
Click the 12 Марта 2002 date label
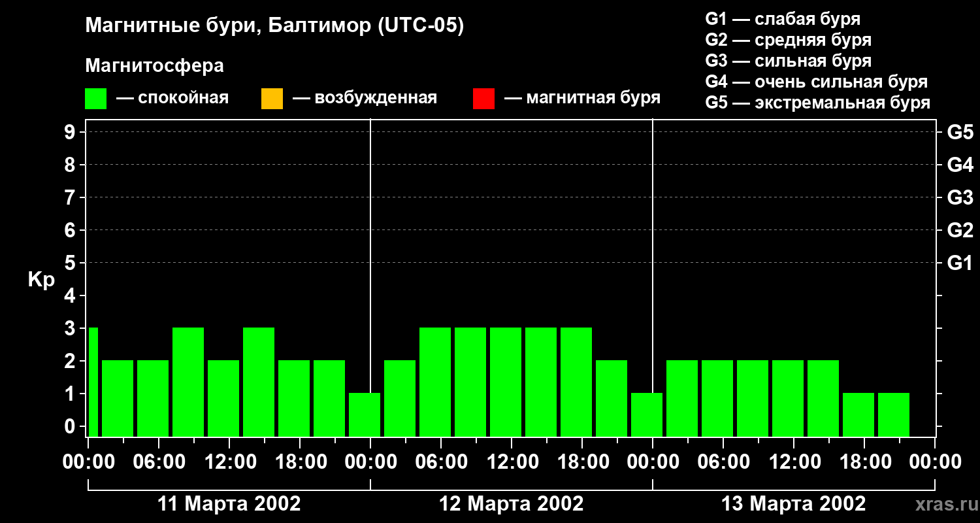(x=512, y=504)
